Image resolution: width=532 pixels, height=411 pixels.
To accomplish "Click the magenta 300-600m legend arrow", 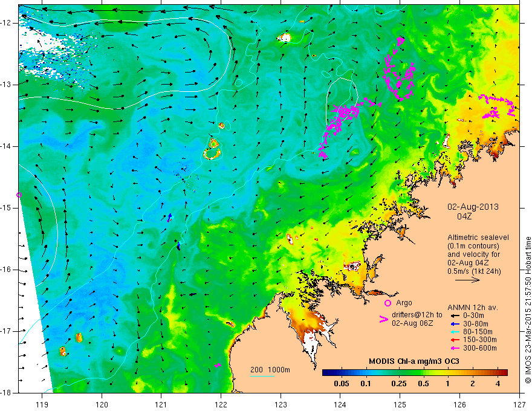I will click(454, 348).
